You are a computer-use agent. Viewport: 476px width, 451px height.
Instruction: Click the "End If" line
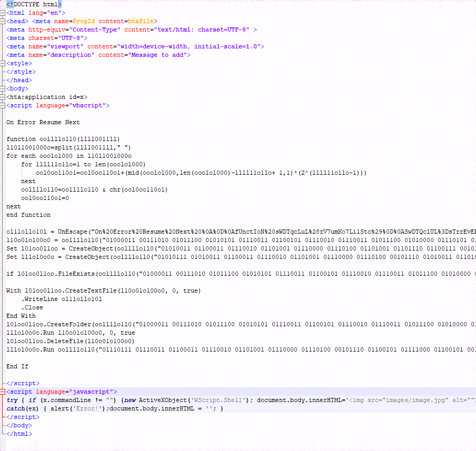(17, 367)
